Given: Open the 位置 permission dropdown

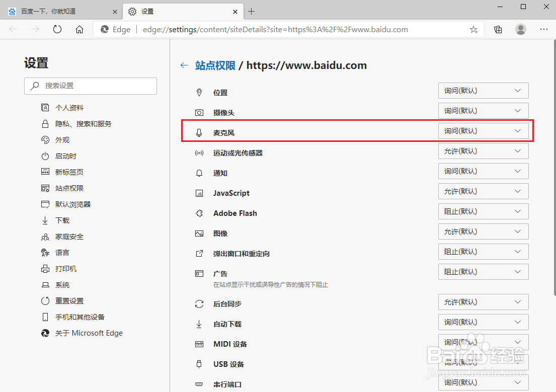Looking at the screenshot, I should click(484, 91).
